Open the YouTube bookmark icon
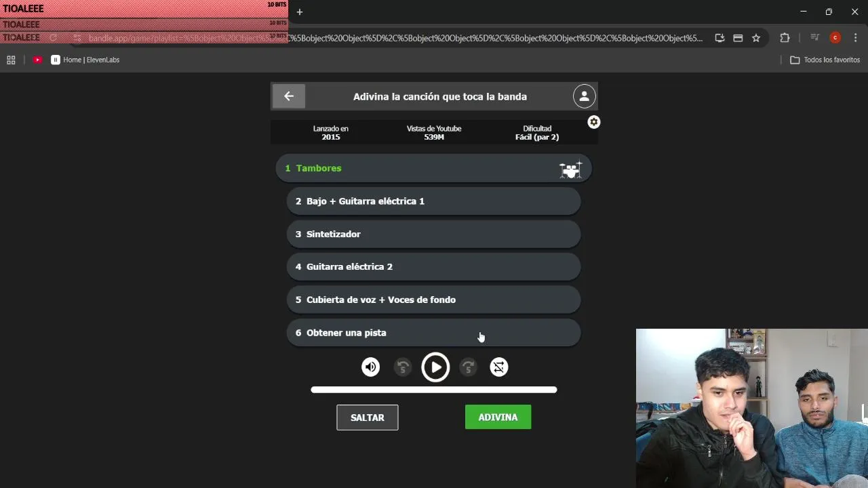This screenshot has width=868, height=488. click(37, 60)
